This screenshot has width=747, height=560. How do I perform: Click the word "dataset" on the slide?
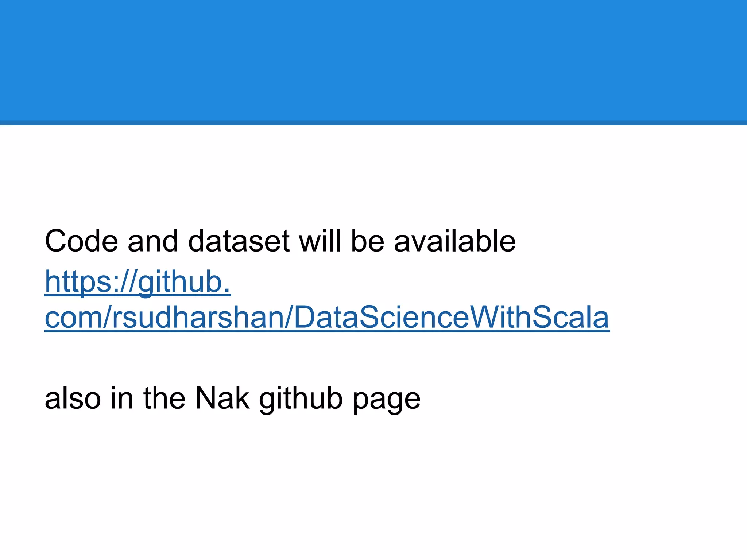point(239,241)
